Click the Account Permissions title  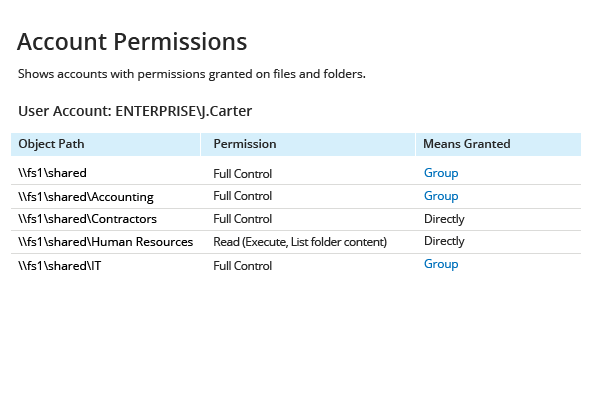132,41
